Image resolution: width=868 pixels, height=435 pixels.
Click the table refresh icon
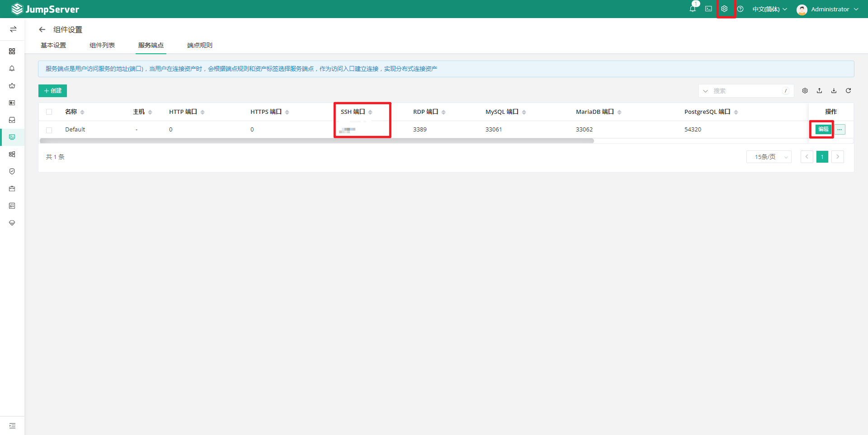pos(848,91)
